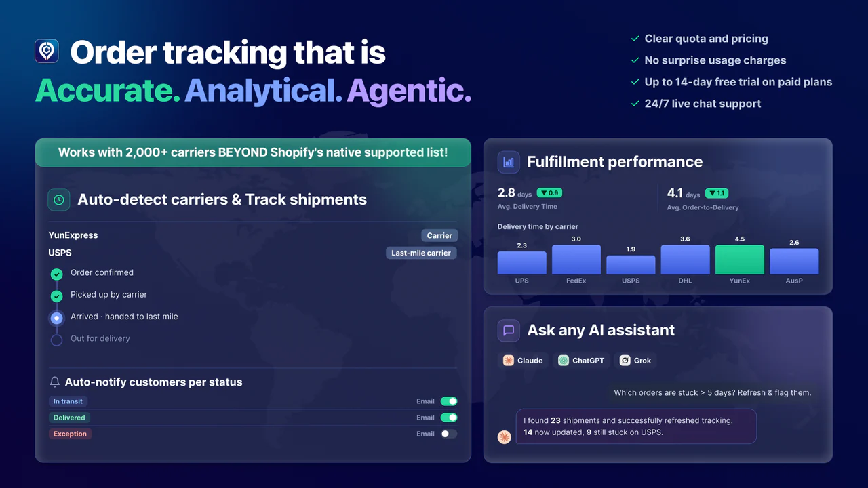Click the 'Order confirmed' step text

point(102,272)
